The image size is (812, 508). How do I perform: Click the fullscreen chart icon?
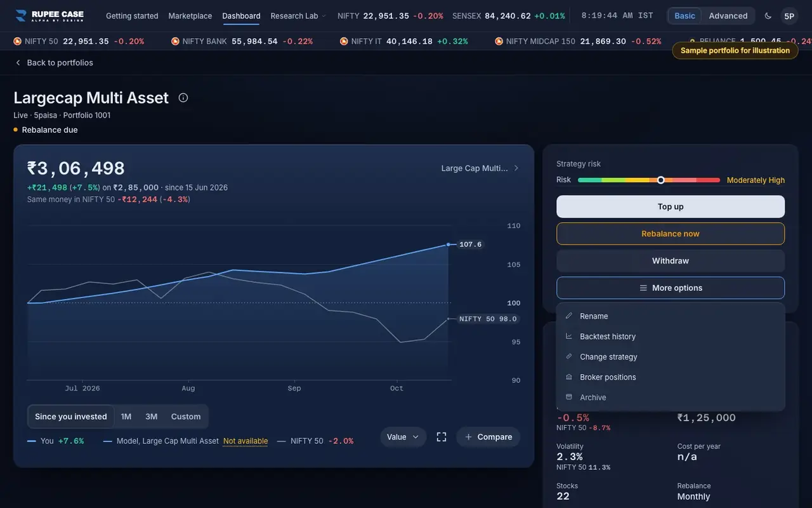pyautogui.click(x=442, y=437)
